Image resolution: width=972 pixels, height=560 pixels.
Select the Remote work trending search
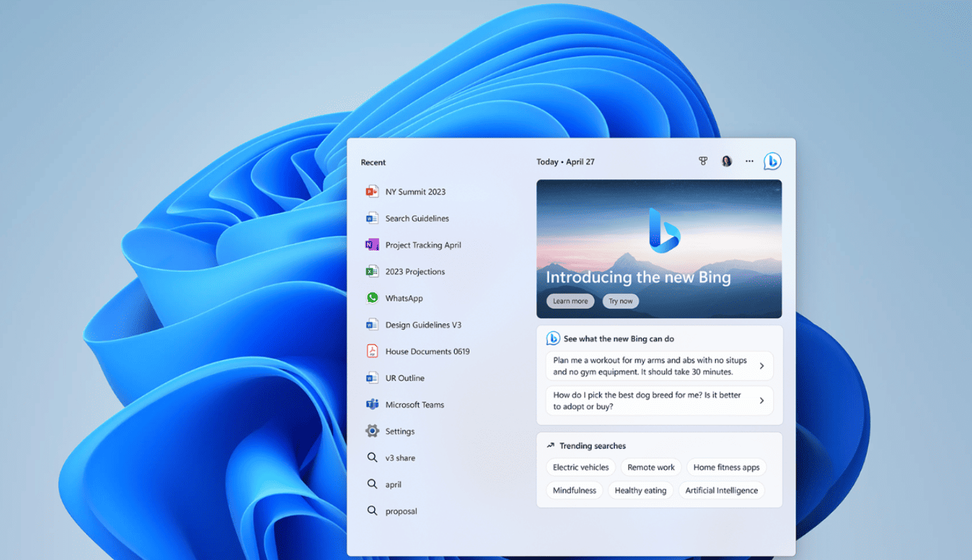click(651, 467)
